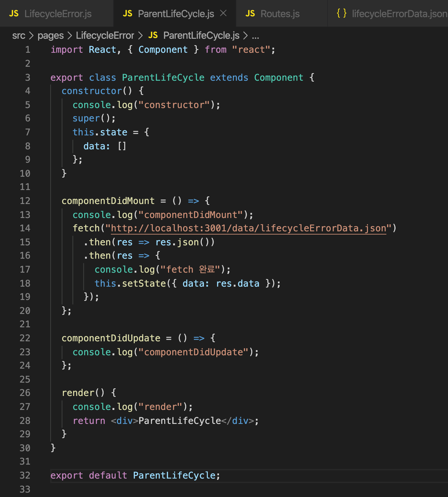Open the LifecycleError breadcrumb folder
Screen dimensions: 448x497
pyautogui.click(x=105, y=36)
